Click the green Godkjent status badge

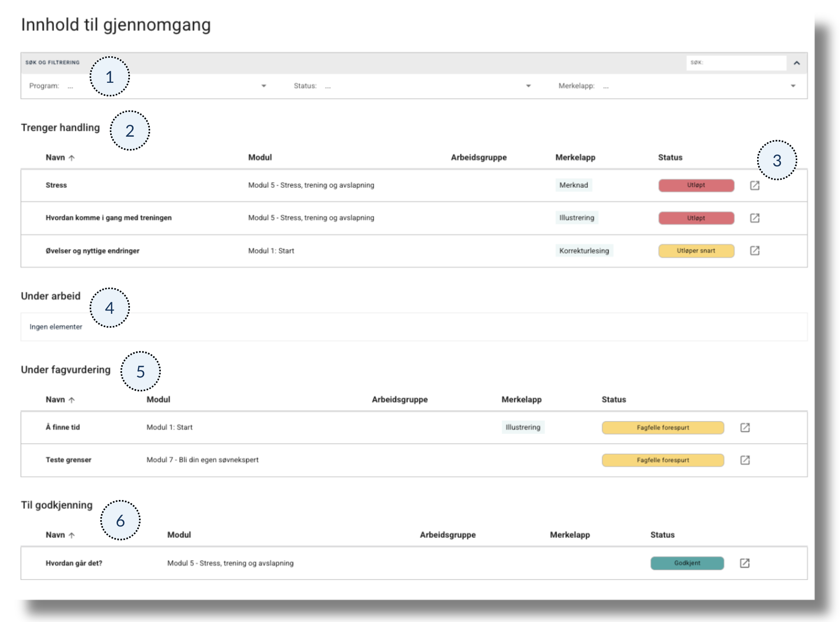[x=687, y=563]
